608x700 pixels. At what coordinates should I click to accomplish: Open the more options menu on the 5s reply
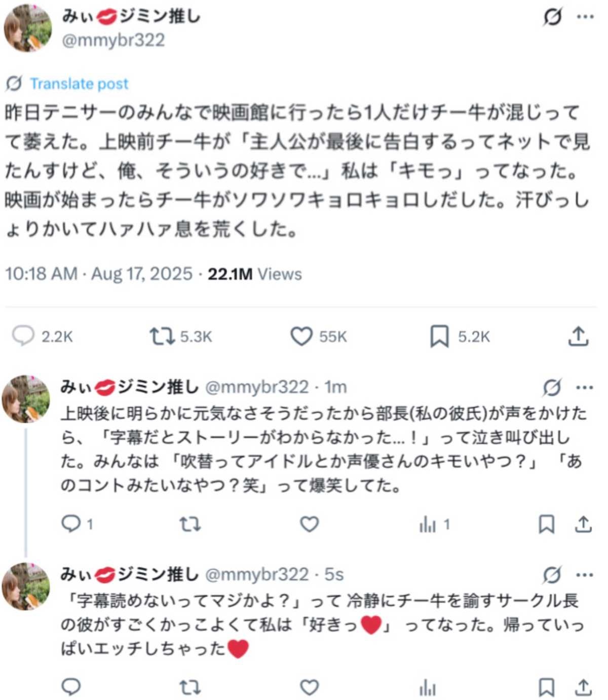click(x=585, y=575)
